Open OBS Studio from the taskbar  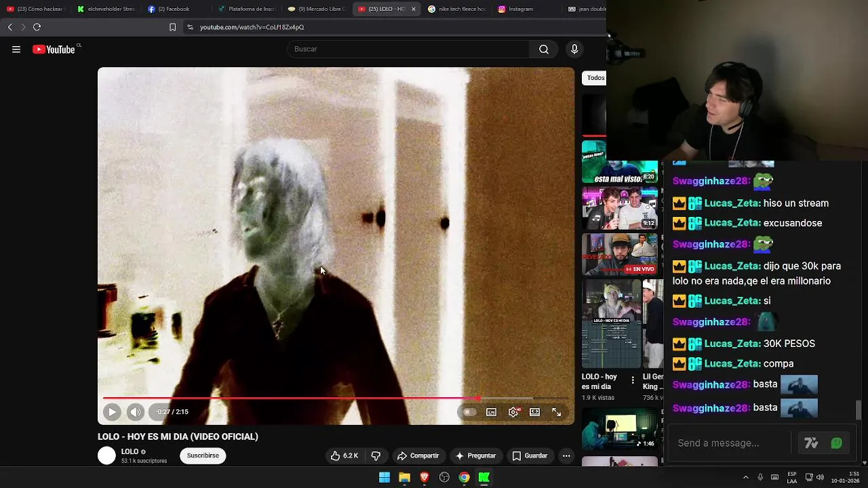tap(444, 477)
